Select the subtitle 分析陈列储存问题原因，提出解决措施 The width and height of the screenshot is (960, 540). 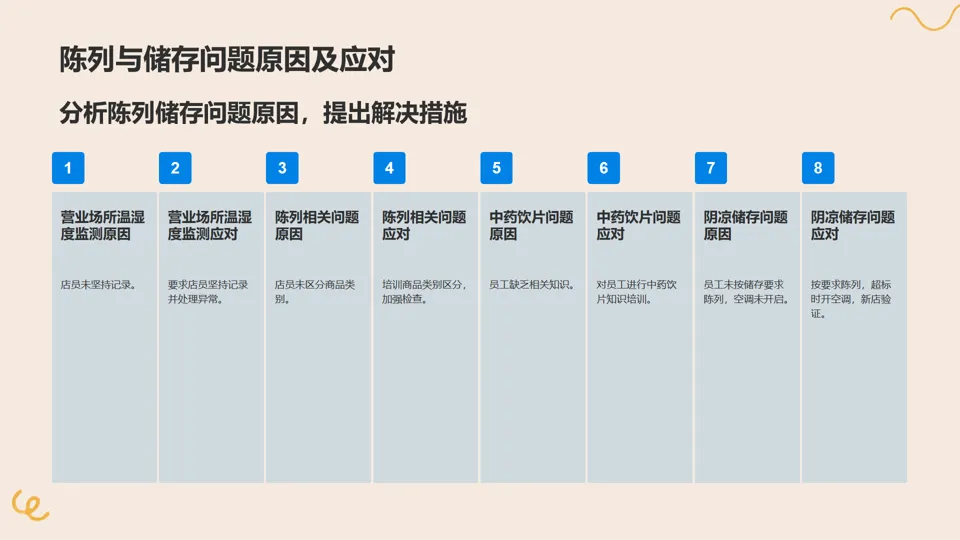click(x=263, y=113)
